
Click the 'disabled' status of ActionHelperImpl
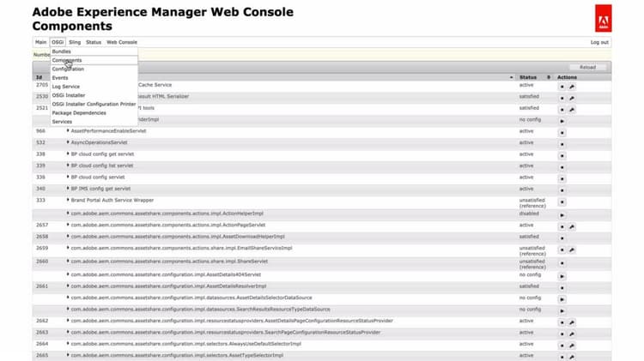[x=529, y=214]
